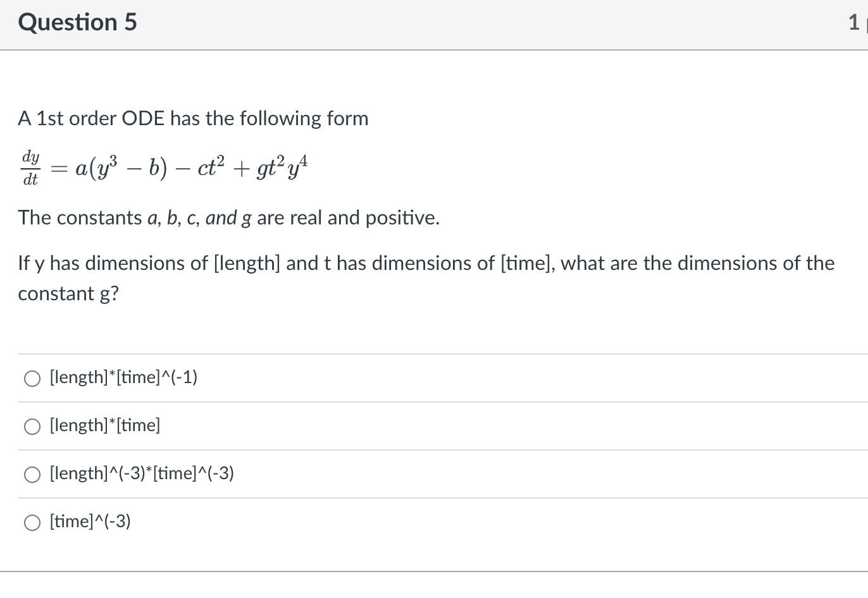Click the question prompt about dimensions of g

pos(426,278)
